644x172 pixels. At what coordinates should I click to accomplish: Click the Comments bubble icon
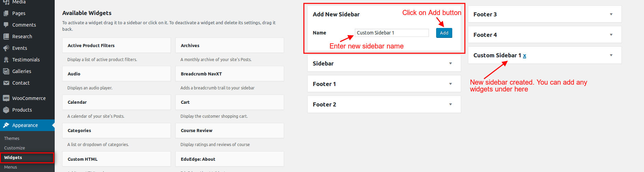(x=6, y=25)
